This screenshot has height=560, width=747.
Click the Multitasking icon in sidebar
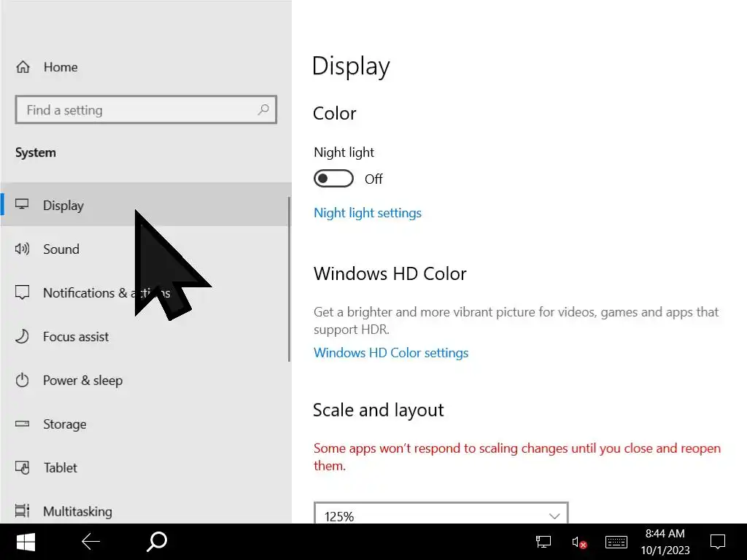click(x=22, y=510)
